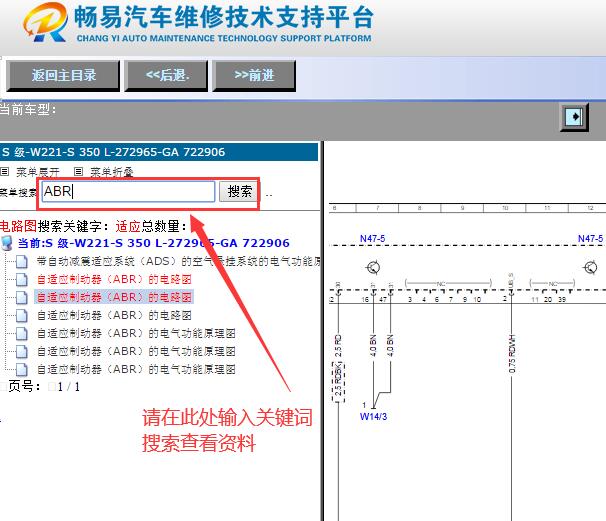Click the 0.75 RDWH wire label

pos(512,354)
